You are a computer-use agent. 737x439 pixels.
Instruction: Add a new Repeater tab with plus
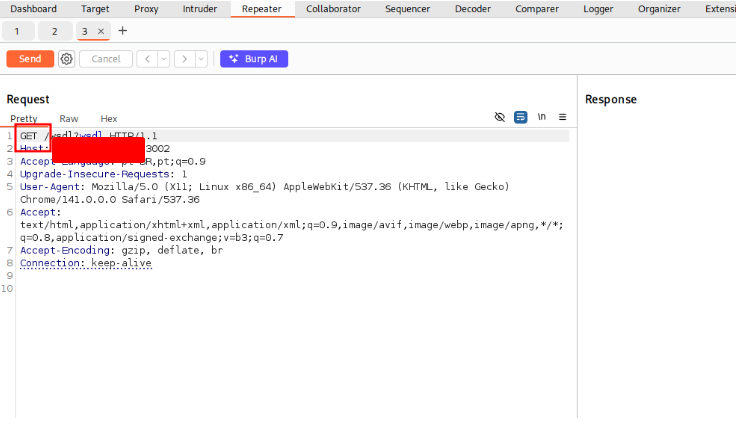point(123,31)
